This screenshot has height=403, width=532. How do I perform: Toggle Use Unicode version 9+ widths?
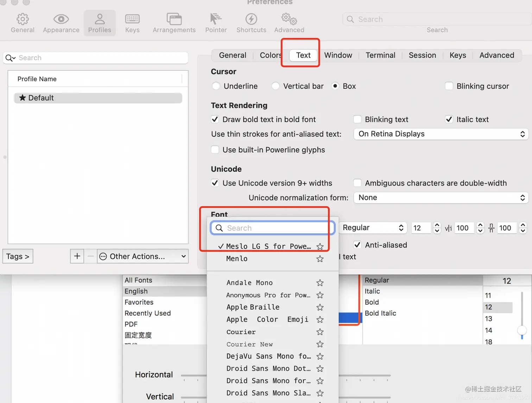(x=215, y=183)
